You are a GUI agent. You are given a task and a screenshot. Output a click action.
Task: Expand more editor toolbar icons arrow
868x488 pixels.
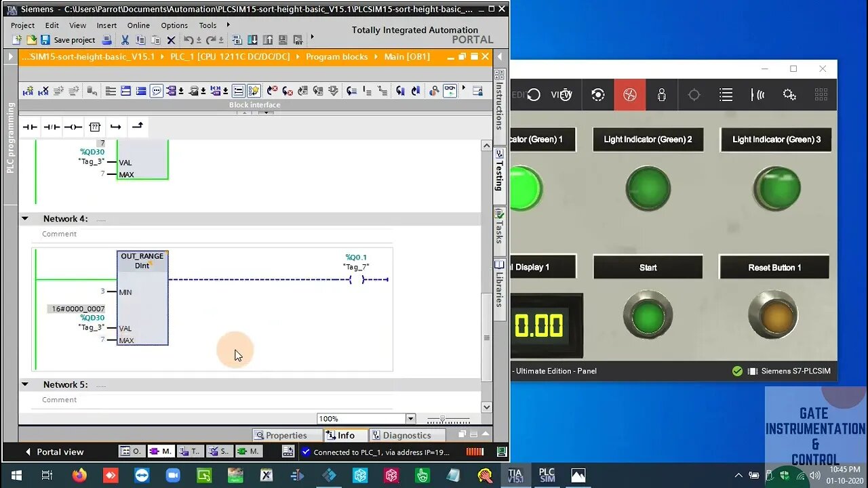[464, 88]
